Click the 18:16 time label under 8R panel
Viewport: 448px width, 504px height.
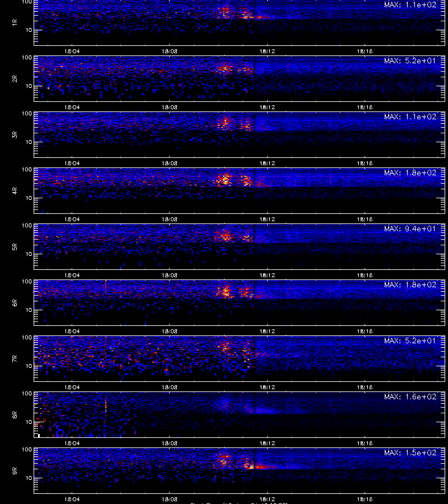click(x=365, y=444)
